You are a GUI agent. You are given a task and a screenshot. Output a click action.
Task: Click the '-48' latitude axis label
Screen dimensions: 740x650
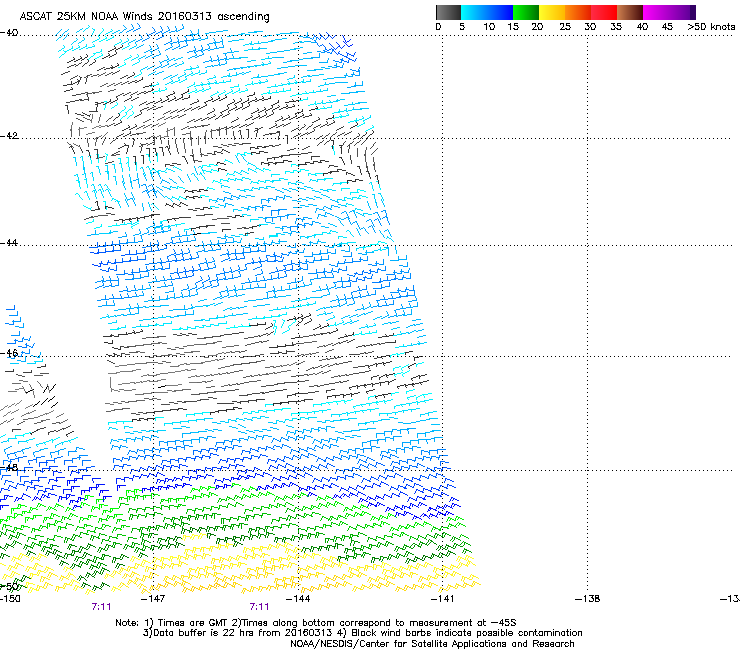[9, 467]
